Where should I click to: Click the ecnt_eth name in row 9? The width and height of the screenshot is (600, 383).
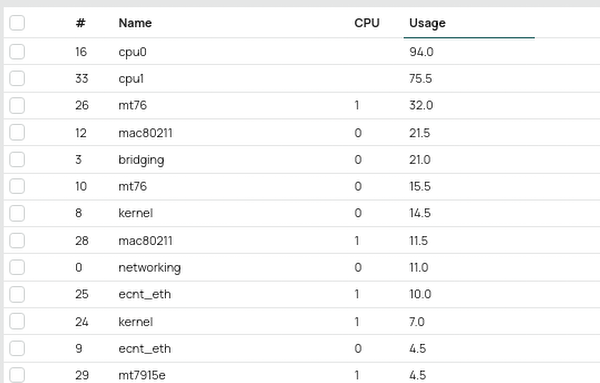pos(145,349)
